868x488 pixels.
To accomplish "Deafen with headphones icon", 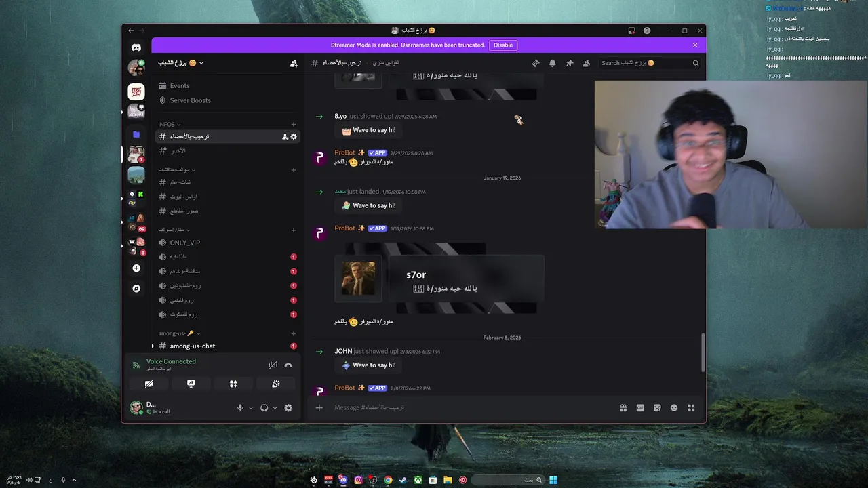I will point(264,407).
